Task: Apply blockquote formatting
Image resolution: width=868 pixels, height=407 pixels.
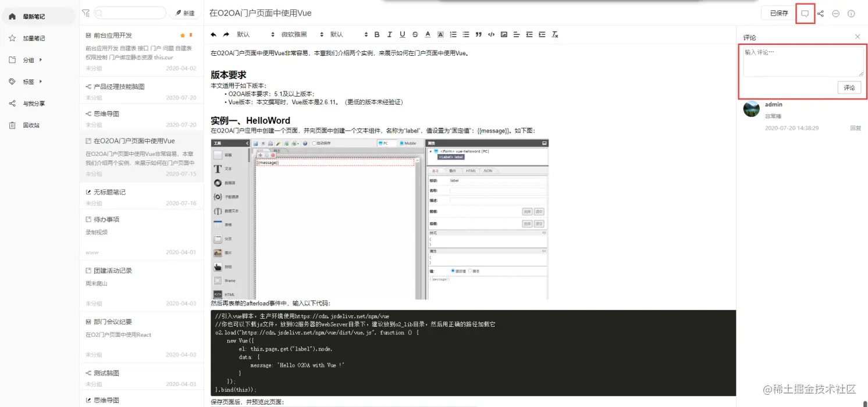Action: point(478,34)
